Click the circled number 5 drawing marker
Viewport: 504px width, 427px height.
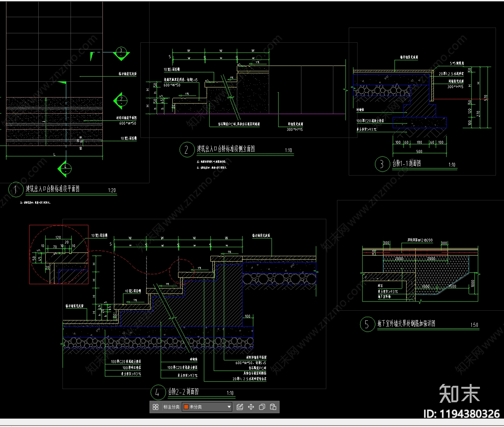(367, 324)
